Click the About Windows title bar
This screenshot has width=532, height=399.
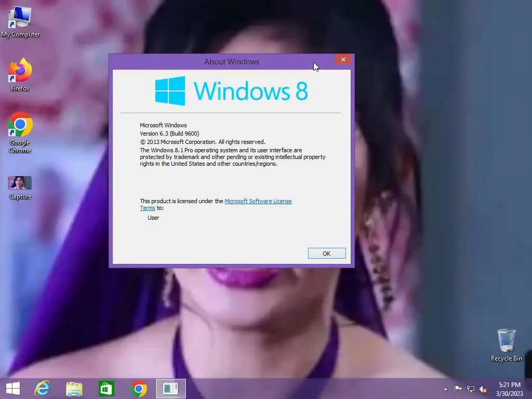pos(232,61)
